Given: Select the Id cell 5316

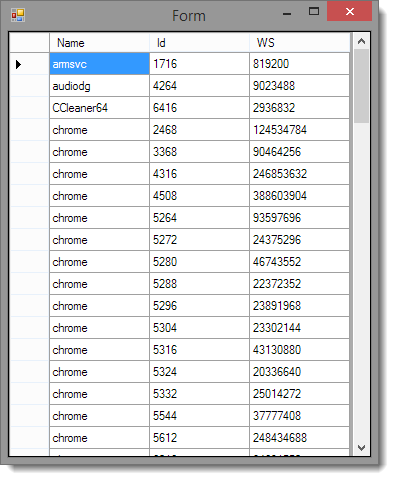Looking at the screenshot, I should (199, 350).
